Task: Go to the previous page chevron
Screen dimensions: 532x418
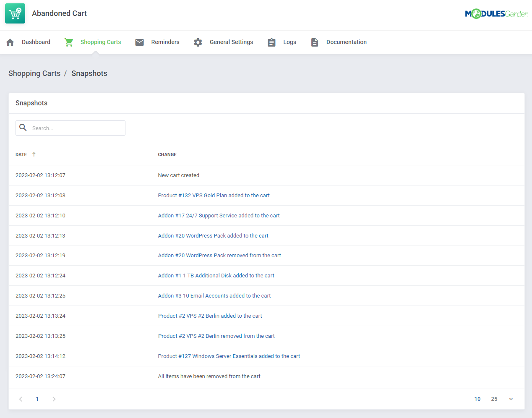Action: pyautogui.click(x=21, y=399)
